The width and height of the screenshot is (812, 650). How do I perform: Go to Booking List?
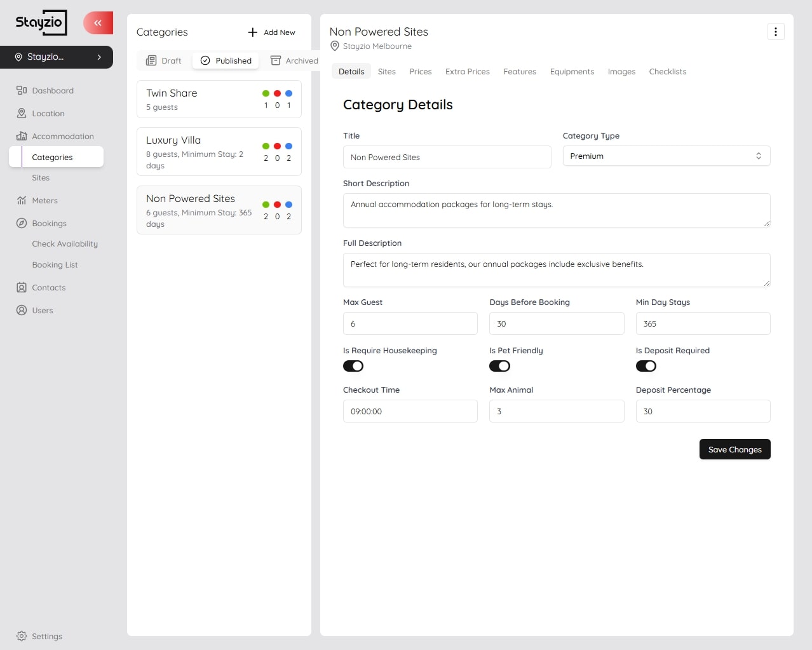tap(55, 265)
